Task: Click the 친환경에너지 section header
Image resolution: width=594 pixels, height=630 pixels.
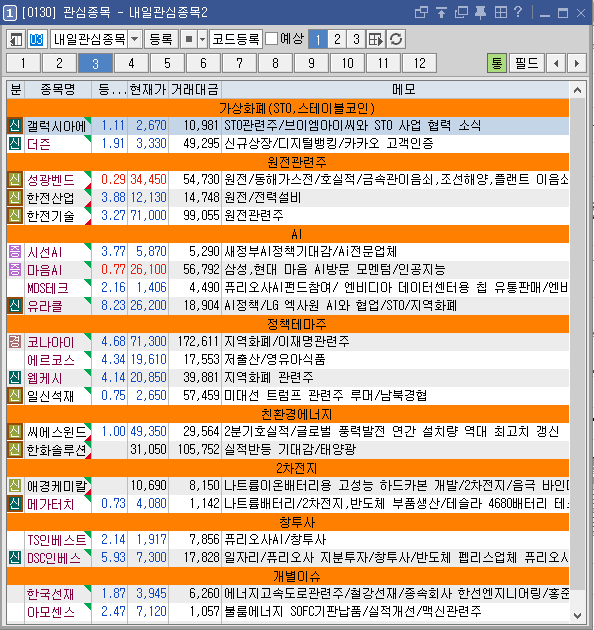Action: point(288,413)
